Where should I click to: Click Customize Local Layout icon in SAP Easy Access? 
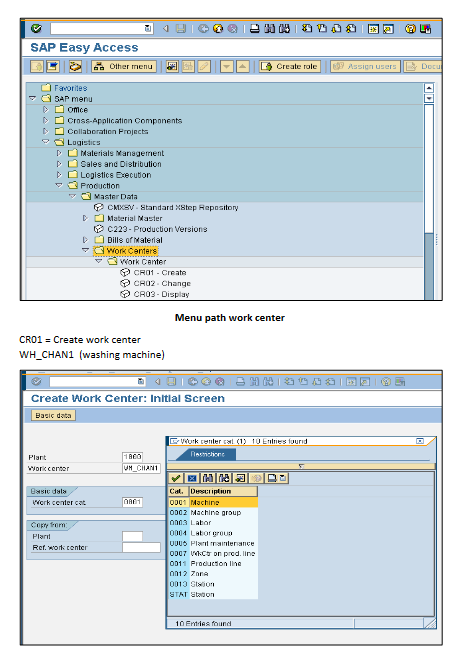425,29
